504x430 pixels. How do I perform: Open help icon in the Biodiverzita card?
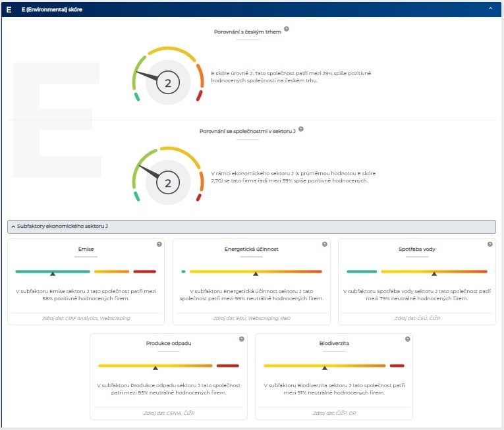click(407, 339)
